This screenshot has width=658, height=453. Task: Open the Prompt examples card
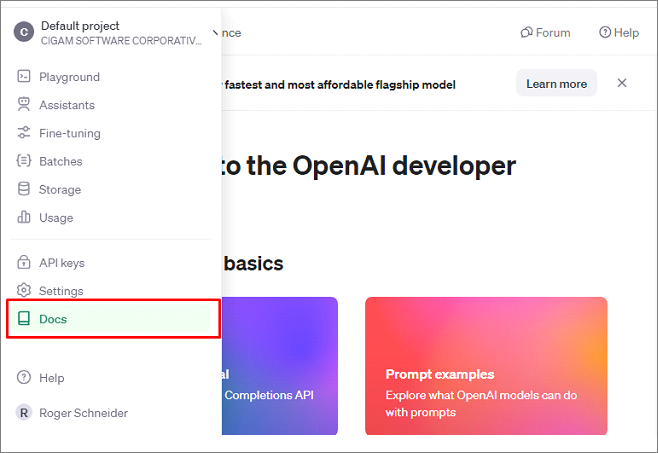486,366
